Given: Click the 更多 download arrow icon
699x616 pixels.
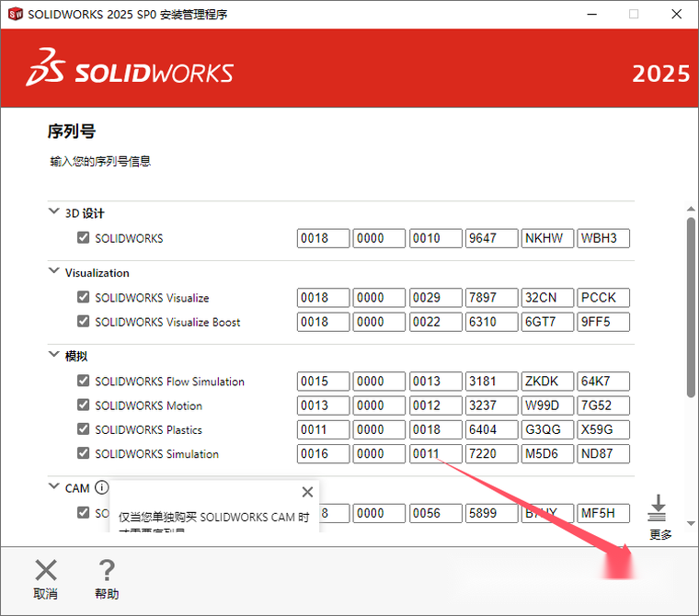Looking at the screenshot, I should (659, 508).
